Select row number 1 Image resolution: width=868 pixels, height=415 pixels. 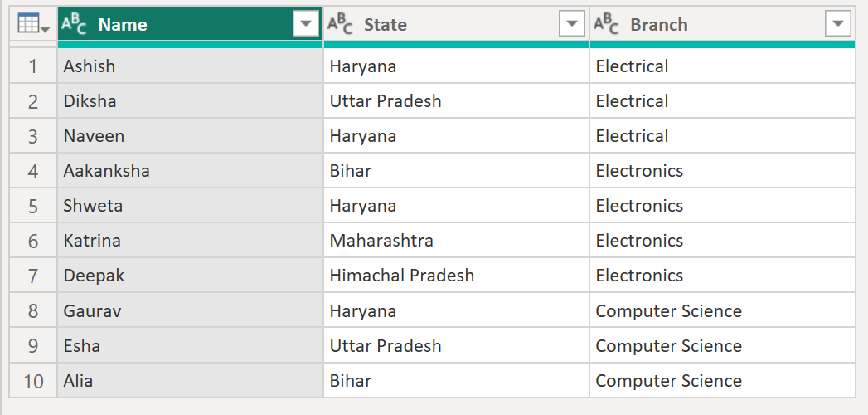coord(33,66)
